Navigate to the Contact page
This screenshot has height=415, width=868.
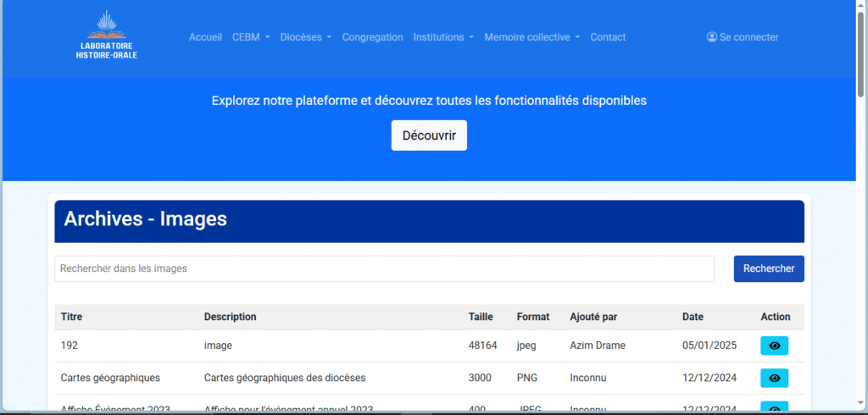[x=608, y=37]
